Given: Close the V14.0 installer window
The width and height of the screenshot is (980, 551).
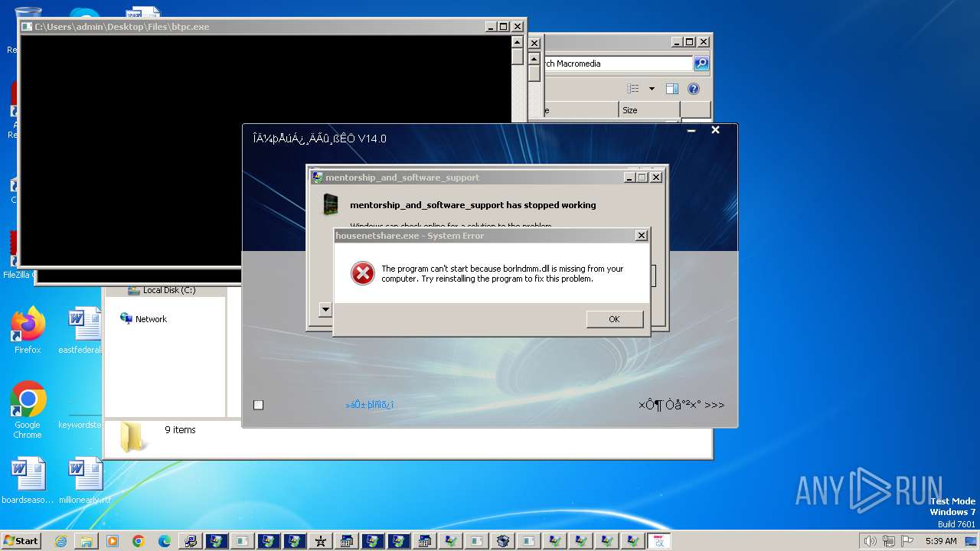Looking at the screenshot, I should (x=715, y=131).
